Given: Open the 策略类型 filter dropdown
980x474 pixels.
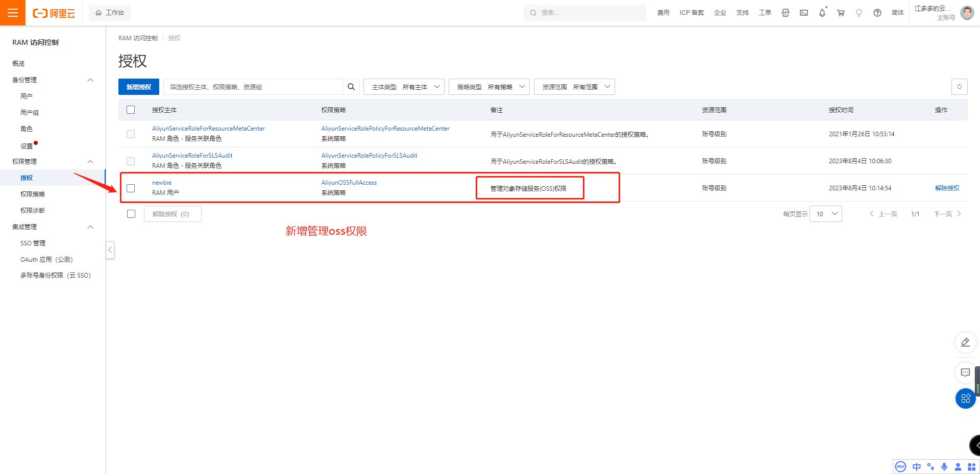Looking at the screenshot, I should (x=489, y=87).
